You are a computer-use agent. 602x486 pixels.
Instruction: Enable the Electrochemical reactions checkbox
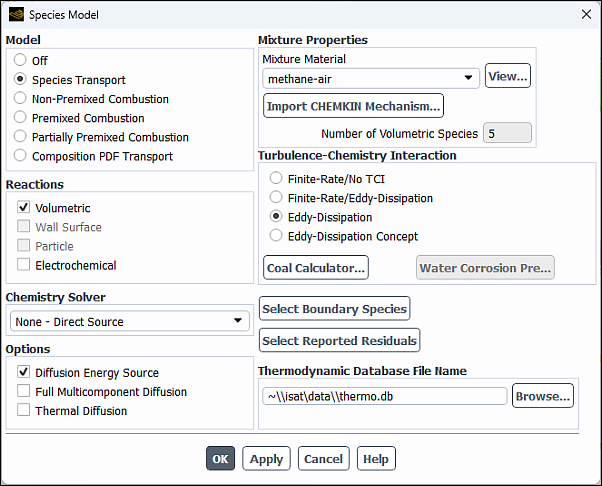(24, 265)
